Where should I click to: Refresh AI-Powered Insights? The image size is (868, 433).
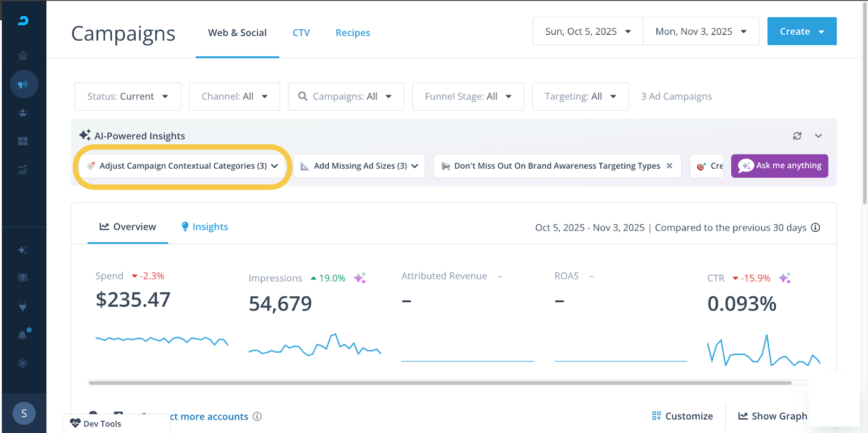(797, 136)
